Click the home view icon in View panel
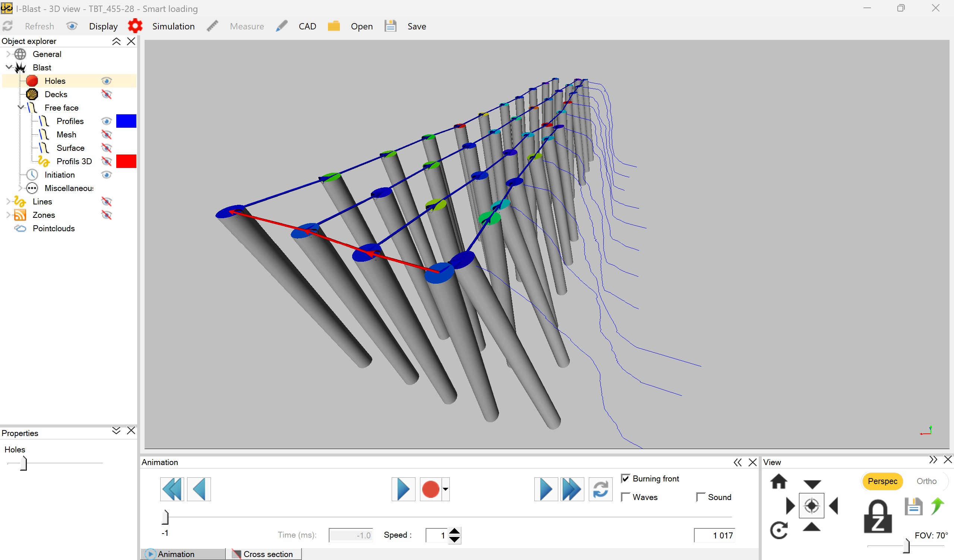The width and height of the screenshot is (954, 560). (780, 482)
